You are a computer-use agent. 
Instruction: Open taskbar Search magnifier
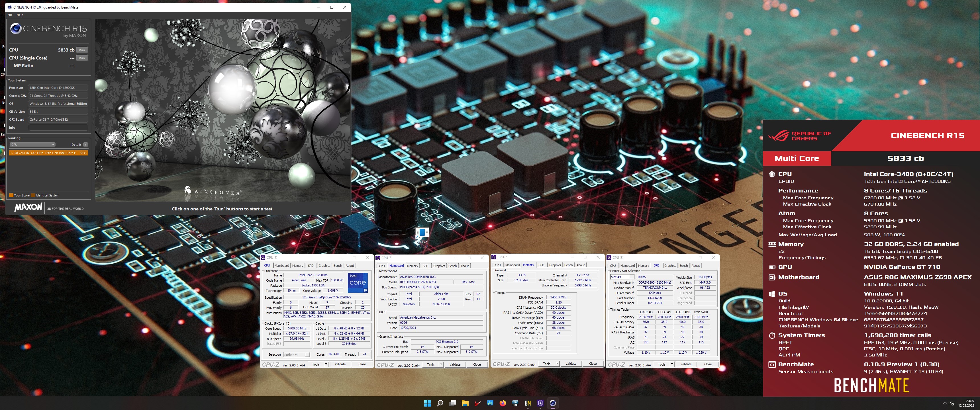(440, 403)
